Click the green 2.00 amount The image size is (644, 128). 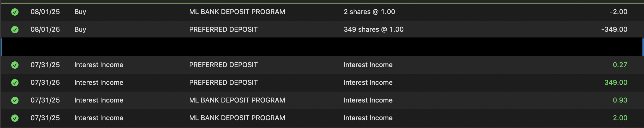click(620, 118)
